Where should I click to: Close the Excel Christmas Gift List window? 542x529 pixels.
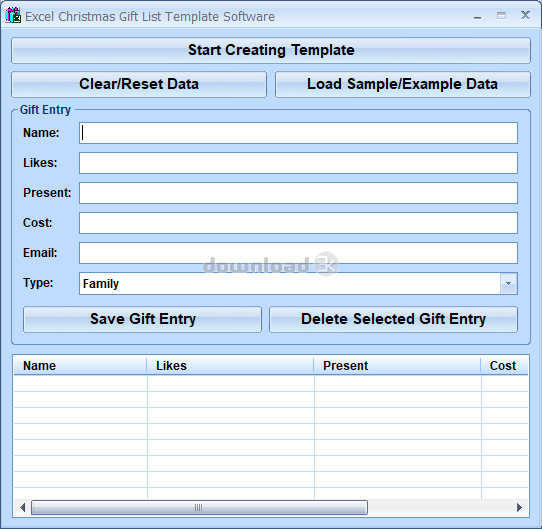(x=525, y=15)
